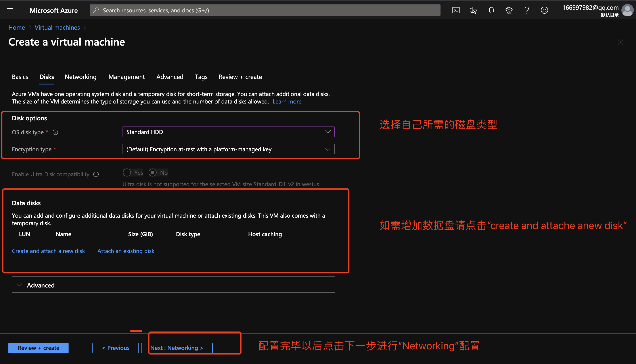Image resolution: width=636 pixels, height=364 pixels.
Task: Click the Disk options heading
Action: click(x=29, y=118)
